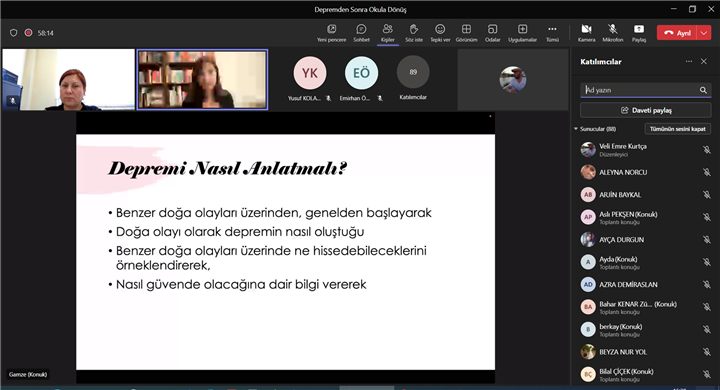Screen dimensions: 720x390
Task: Toggle mic icon for Bahar KENAR
Action: pyautogui.click(x=707, y=307)
